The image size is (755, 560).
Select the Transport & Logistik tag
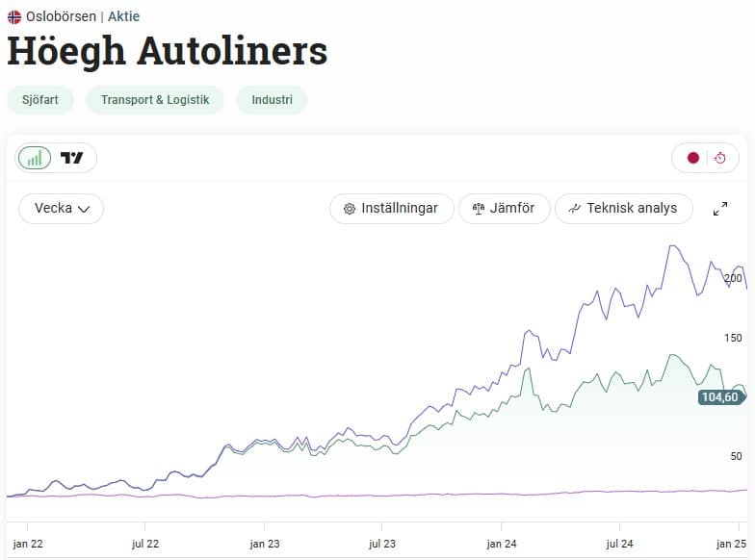155,100
